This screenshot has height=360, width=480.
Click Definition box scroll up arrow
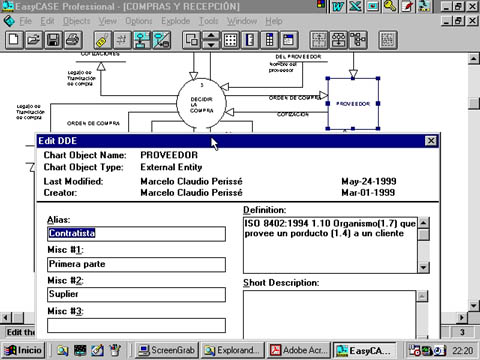point(423,222)
